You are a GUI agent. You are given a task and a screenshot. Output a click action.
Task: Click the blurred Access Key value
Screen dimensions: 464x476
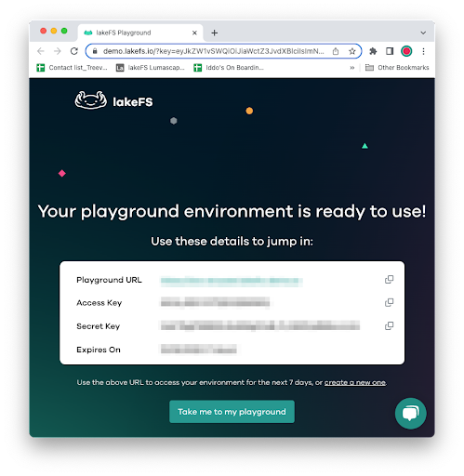click(215, 302)
